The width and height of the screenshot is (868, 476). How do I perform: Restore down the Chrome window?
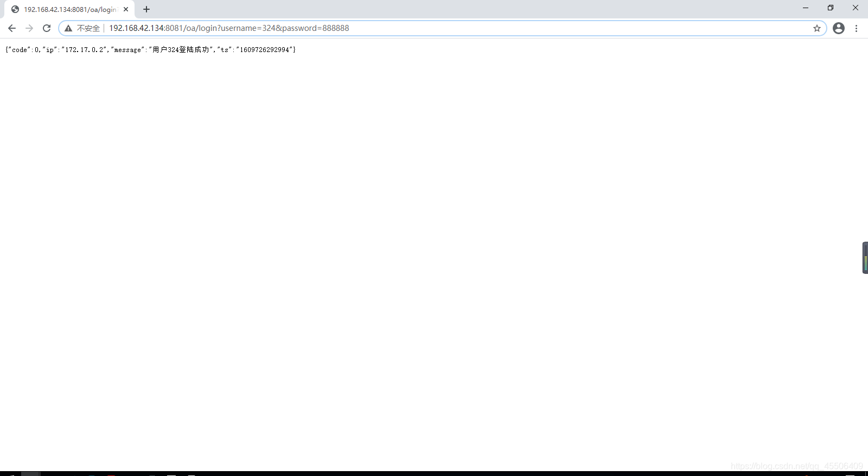[831, 8]
